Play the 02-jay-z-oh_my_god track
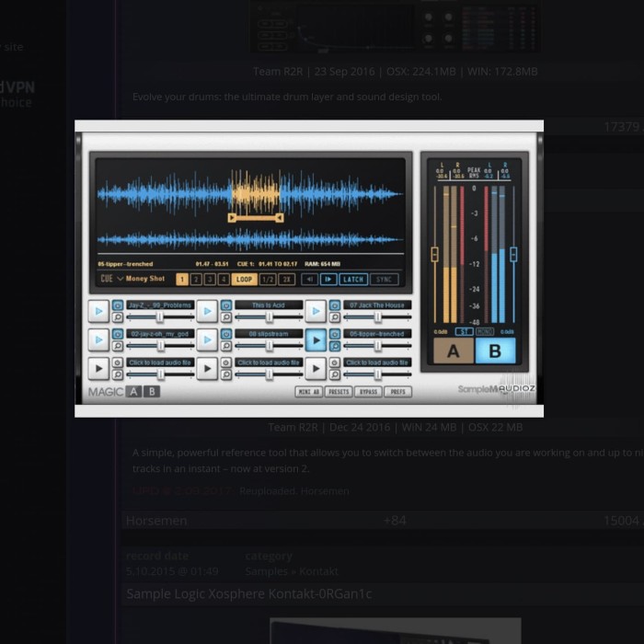 (x=98, y=339)
